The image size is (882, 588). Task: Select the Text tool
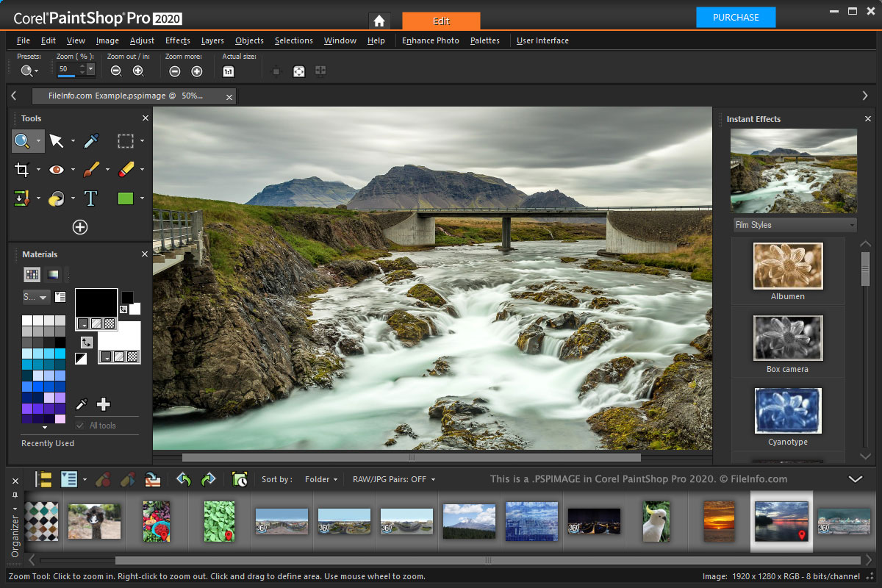coord(90,198)
